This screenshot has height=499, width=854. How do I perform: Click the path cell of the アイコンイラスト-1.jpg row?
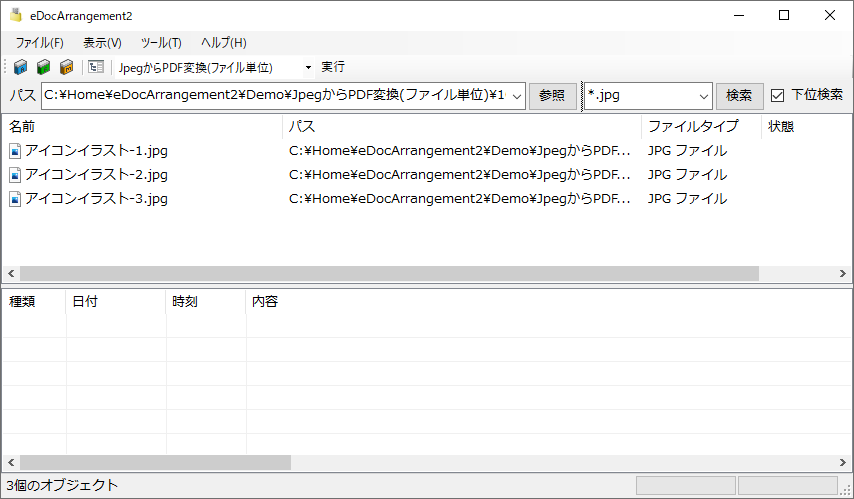[x=460, y=151]
